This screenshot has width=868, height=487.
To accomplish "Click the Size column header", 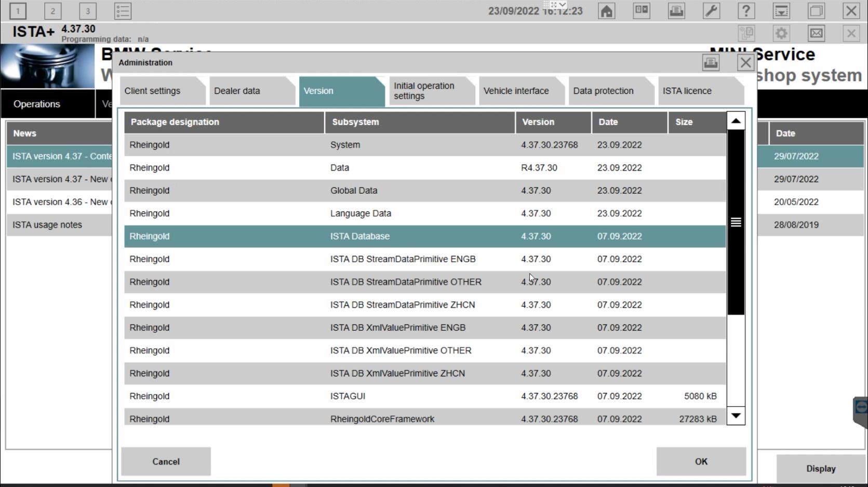I will 697,122.
